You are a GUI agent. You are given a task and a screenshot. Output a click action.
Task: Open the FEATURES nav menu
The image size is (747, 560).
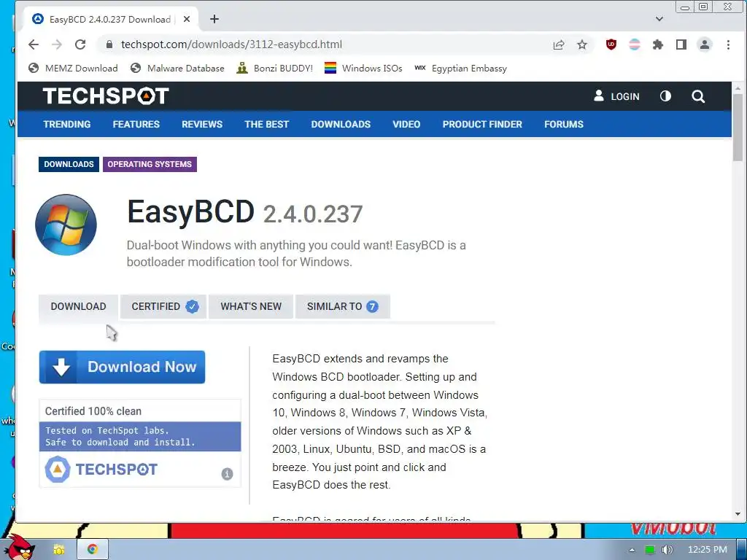point(136,124)
